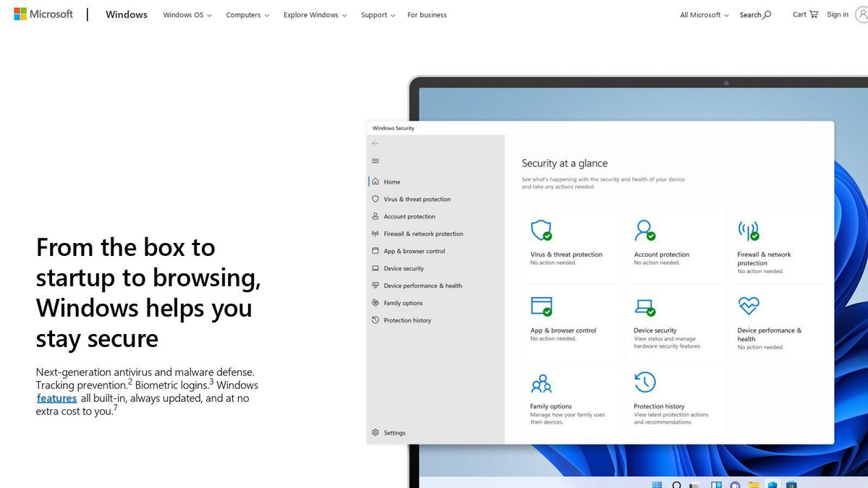868x488 pixels.
Task: Click the Firewall & network protection tile icon
Action: point(749,231)
